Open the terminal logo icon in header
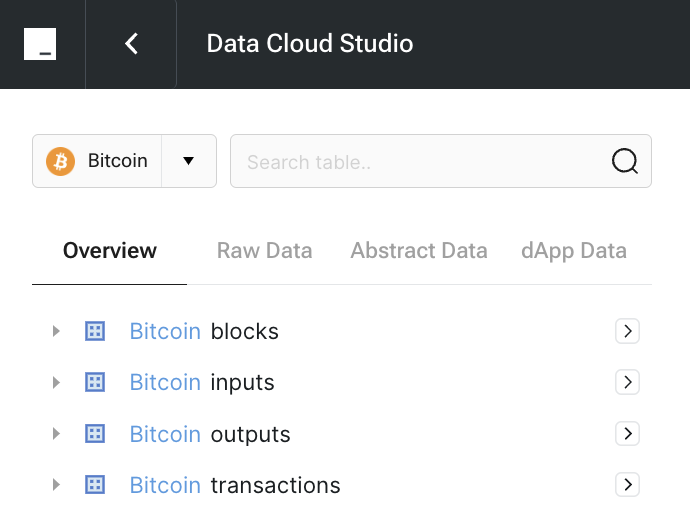The width and height of the screenshot is (690, 520). point(40,44)
